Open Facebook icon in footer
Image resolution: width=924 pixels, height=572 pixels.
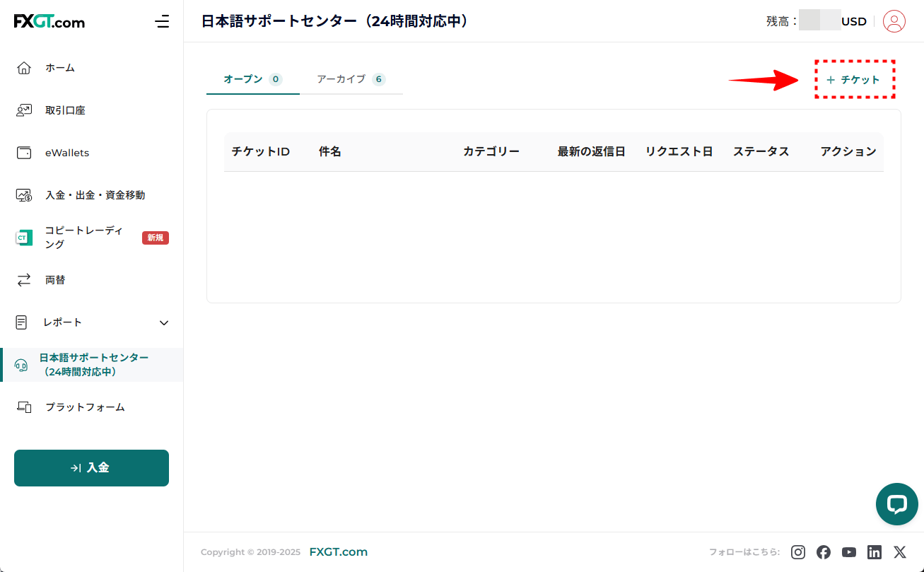click(824, 552)
